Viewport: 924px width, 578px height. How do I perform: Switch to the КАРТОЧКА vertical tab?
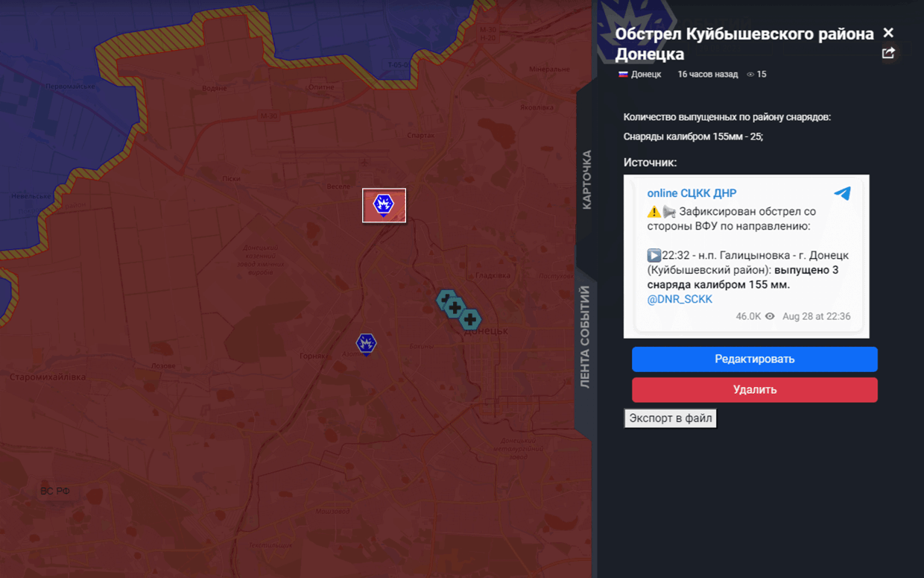point(586,179)
